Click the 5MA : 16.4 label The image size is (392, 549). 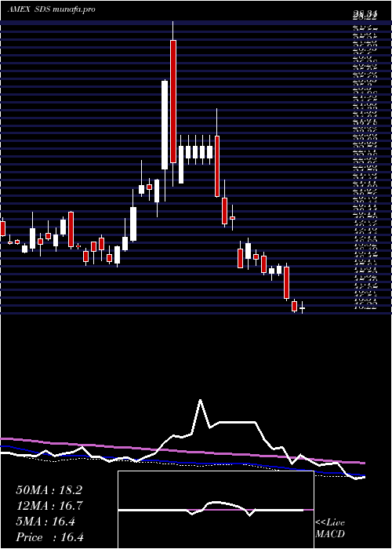click(x=45, y=522)
